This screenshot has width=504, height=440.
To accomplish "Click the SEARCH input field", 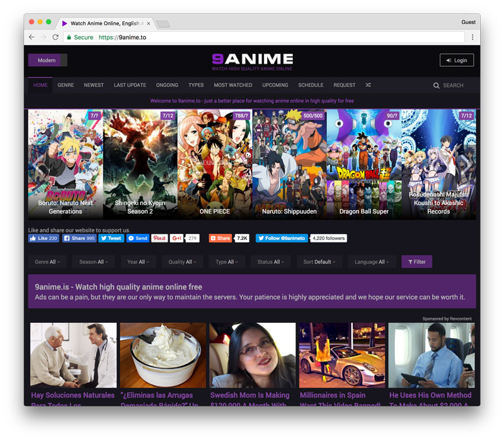I will coord(453,86).
